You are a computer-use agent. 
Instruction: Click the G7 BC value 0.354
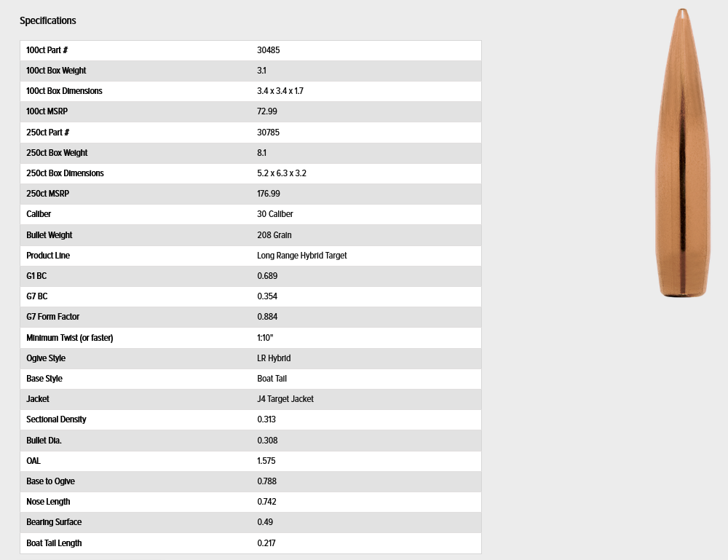[267, 296]
